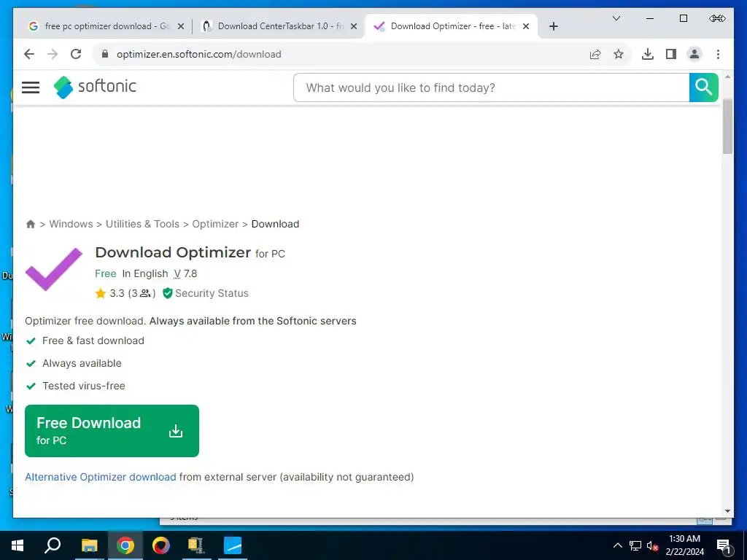Image resolution: width=747 pixels, height=560 pixels.
Task: Click the padlock site info icon
Action: pyautogui.click(x=105, y=54)
